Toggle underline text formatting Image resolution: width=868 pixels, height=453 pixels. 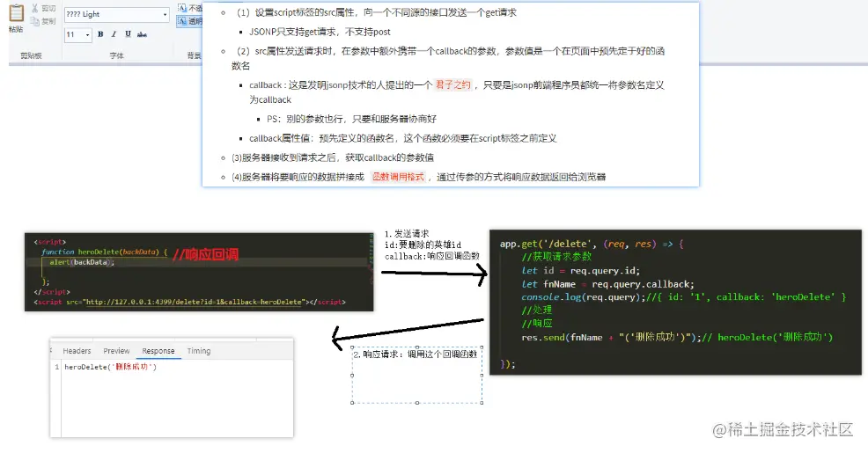(128, 34)
